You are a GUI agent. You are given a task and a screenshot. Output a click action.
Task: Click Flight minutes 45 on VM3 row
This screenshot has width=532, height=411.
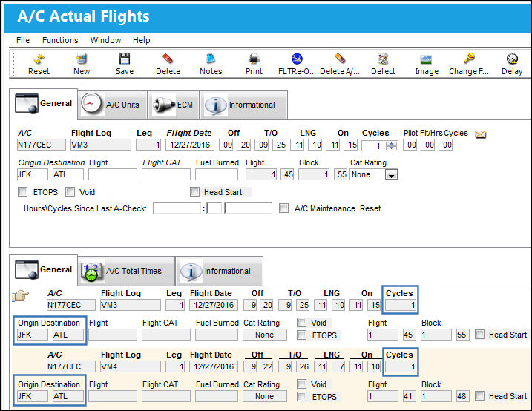pyautogui.click(x=409, y=335)
